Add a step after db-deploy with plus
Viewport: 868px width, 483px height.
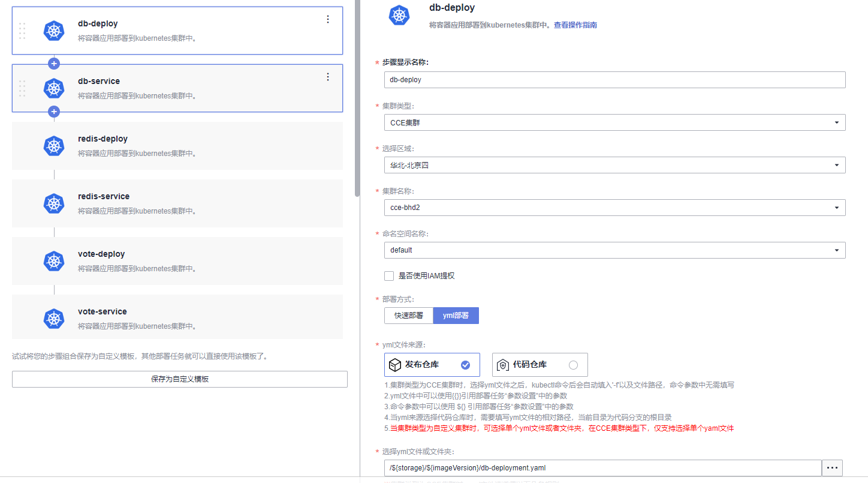[54, 63]
